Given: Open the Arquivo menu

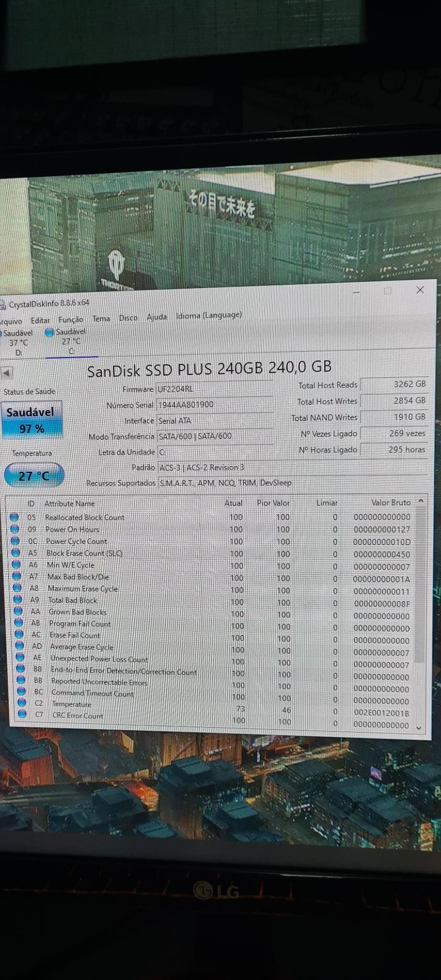Looking at the screenshot, I should pos(11,321).
